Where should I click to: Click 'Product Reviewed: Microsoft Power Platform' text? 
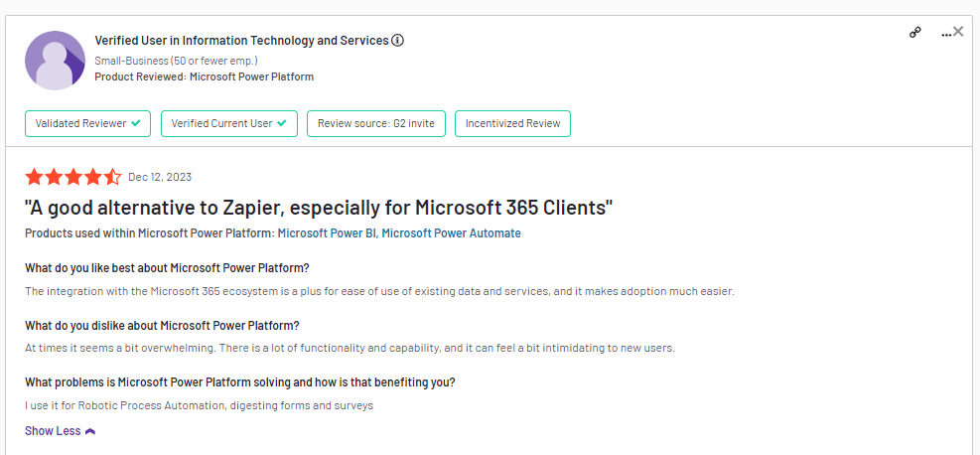[x=205, y=76]
